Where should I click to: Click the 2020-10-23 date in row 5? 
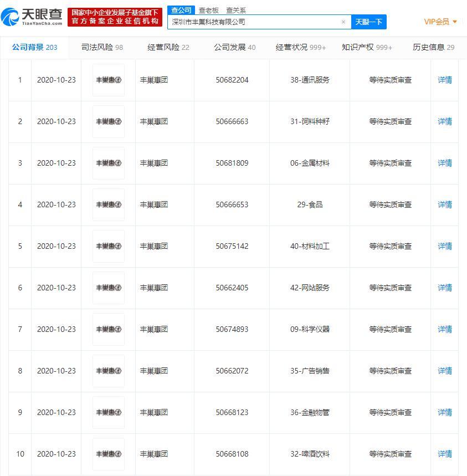[x=57, y=246]
